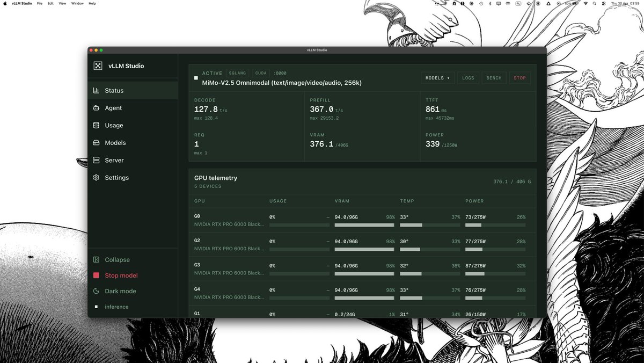Screen dimensions: 644x363
Task: Click G0 power bar at 26%
Action: tap(495, 225)
